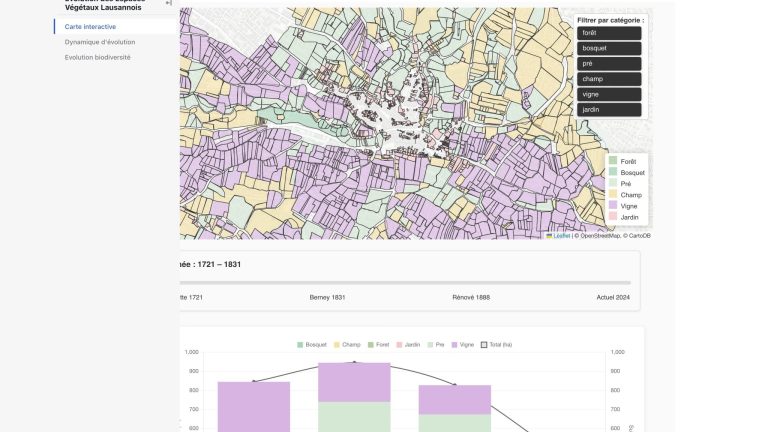Image resolution: width=768 pixels, height=432 pixels.
Task: Toggle the forêt category filter
Action: pyautogui.click(x=608, y=33)
